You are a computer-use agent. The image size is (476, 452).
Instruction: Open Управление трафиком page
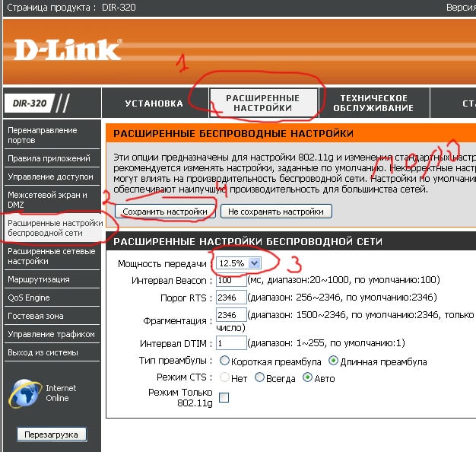tap(52, 334)
